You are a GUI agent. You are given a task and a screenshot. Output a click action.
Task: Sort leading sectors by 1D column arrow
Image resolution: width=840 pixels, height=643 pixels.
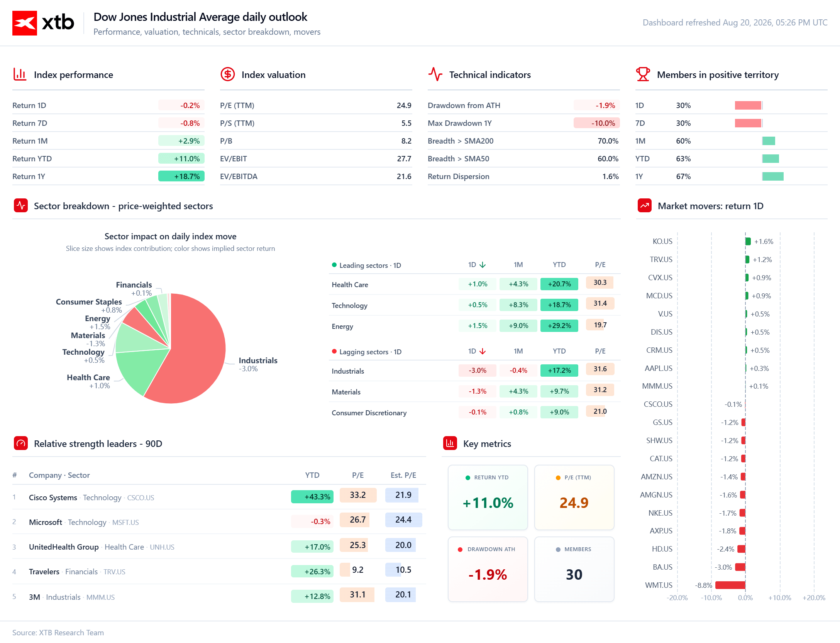[x=483, y=265]
